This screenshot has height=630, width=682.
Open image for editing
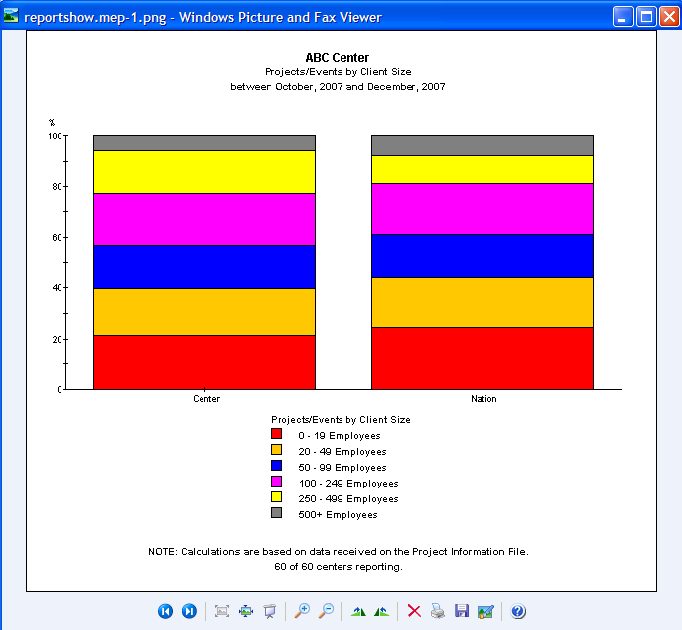coord(485,611)
